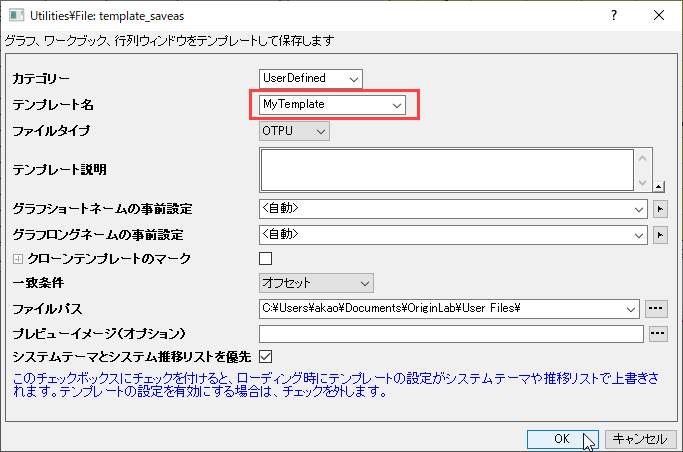Toggle the clone template mark checkbox
Viewport: 683px width, 452px height.
coord(266,258)
